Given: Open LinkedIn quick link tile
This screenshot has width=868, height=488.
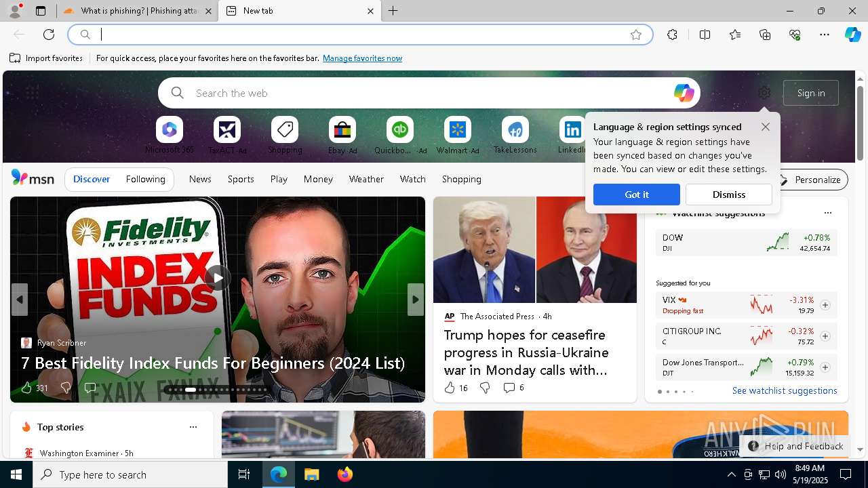Looking at the screenshot, I should coord(573,135).
